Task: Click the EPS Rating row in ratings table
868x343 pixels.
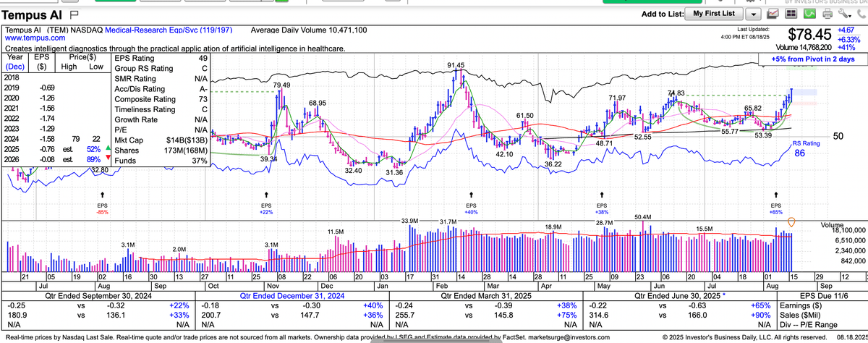Action: tap(161, 58)
